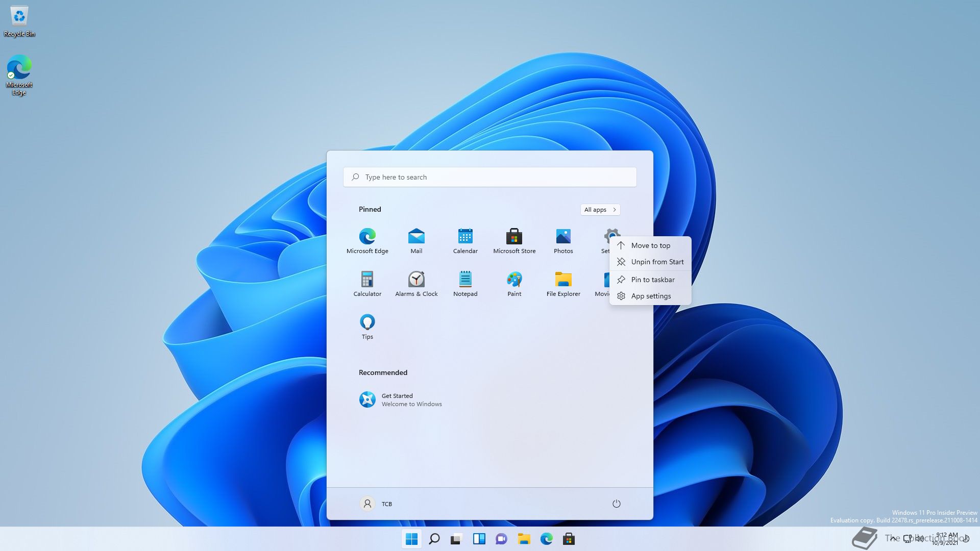Click the Welcome to Windows text

pos(411,404)
